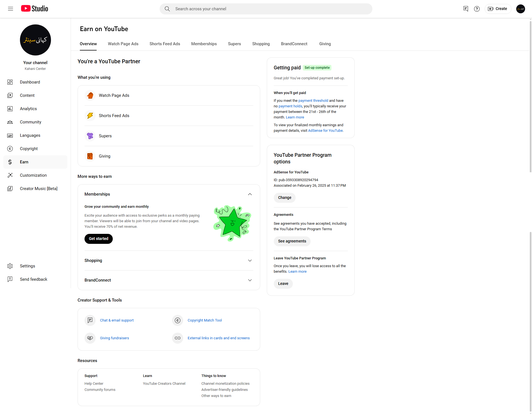532x415 pixels.
Task: Open Advertiser-friendly guidelines link
Action: (225, 390)
